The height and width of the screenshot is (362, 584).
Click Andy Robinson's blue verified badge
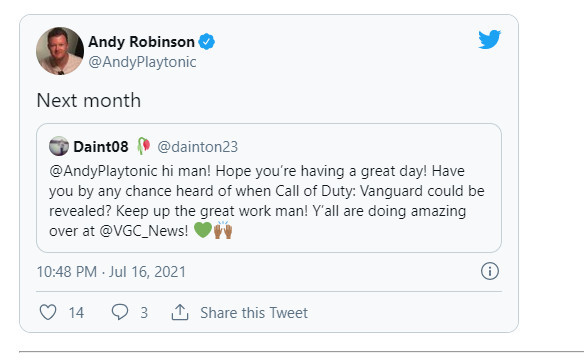click(207, 41)
